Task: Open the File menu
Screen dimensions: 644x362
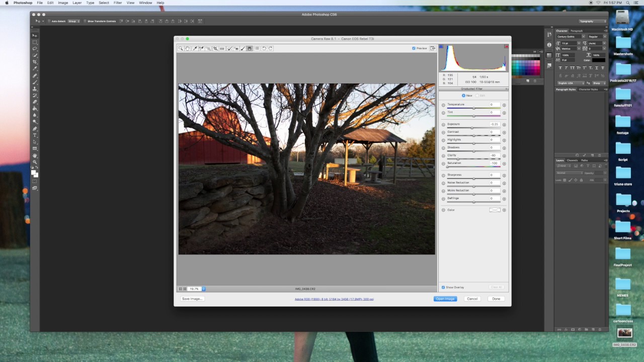Action: (40, 3)
